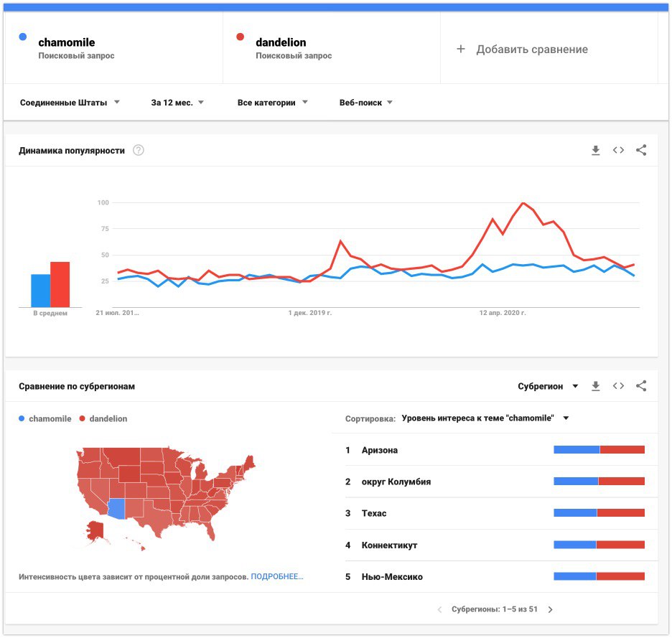Click the chamomile legend entry above the map

[x=45, y=418]
